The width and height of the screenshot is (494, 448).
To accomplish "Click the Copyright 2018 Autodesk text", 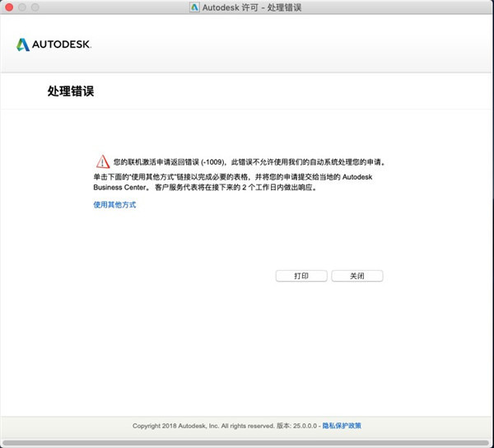I will coord(203,426).
